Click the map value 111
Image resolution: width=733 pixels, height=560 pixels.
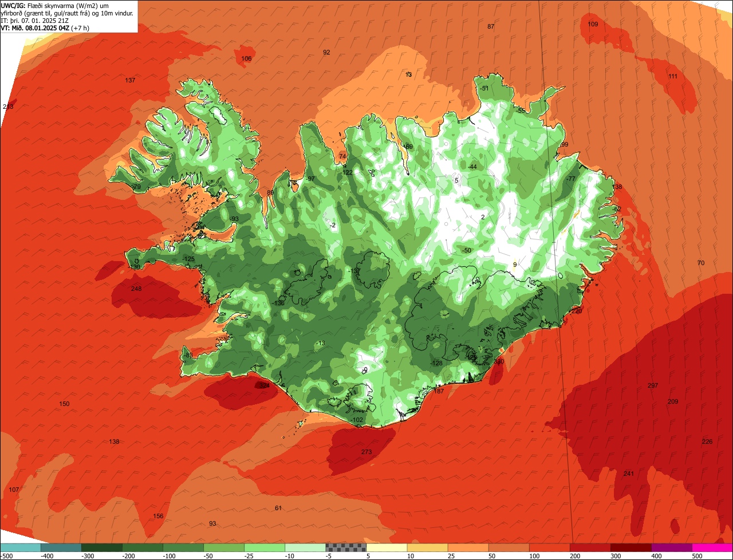tap(673, 77)
